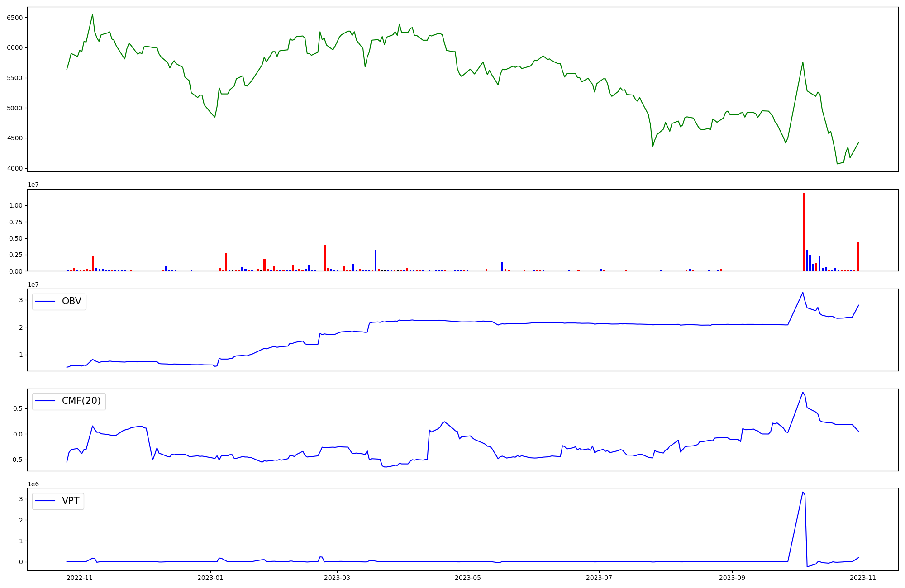Click the tallest red volume bar
This screenshot has width=905, height=588.
click(x=803, y=232)
